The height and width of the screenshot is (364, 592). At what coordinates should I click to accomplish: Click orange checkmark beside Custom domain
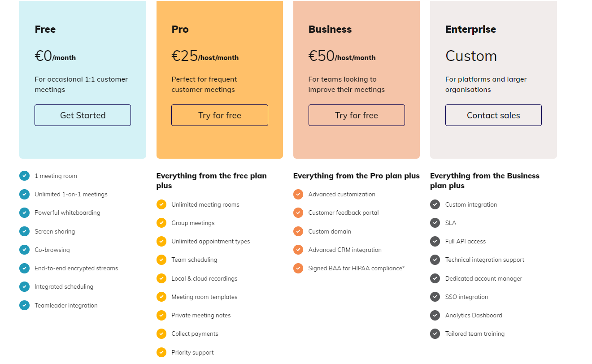[298, 231]
